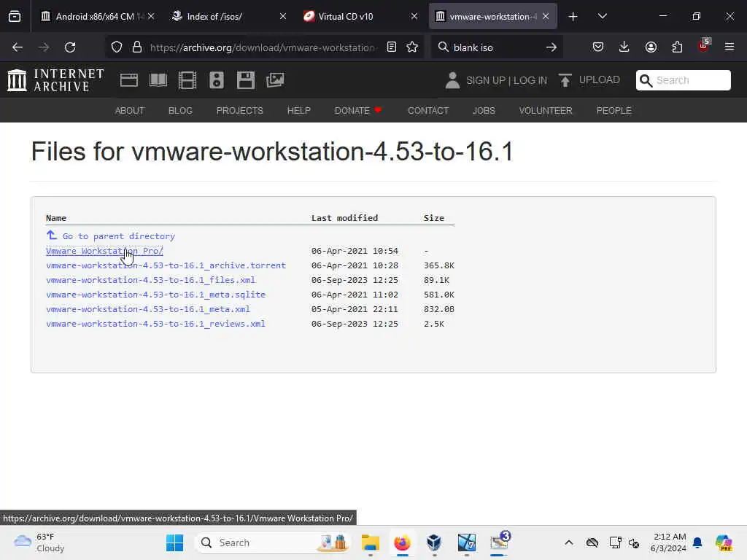
Task: Click the taskbar Search box
Action: 272,542
